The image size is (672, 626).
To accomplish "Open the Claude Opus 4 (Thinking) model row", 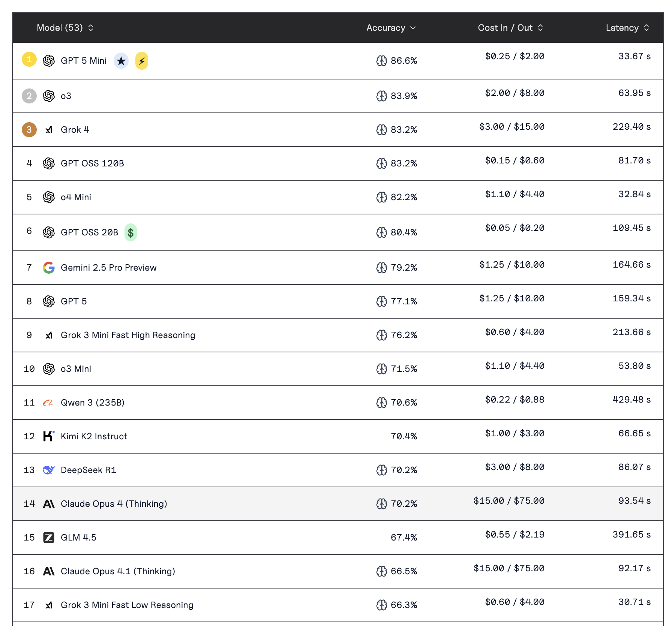I will 114,504.
